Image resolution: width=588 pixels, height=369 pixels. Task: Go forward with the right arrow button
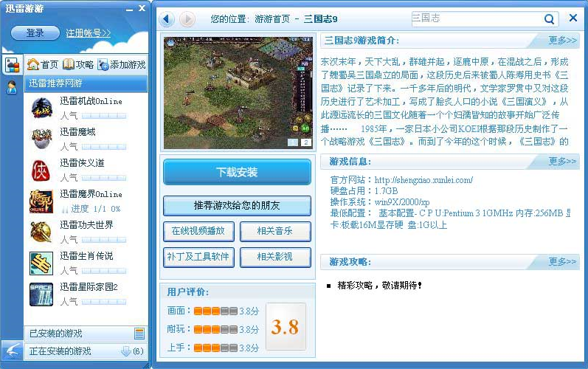coord(187,18)
